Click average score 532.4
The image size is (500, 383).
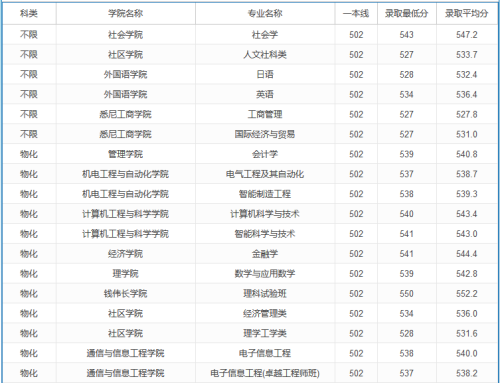tap(467, 74)
